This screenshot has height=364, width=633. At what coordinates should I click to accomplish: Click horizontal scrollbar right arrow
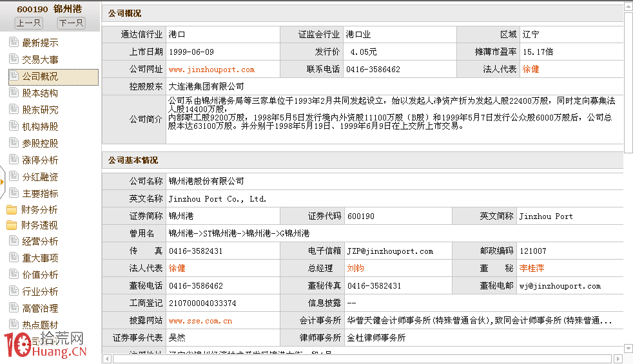click(x=618, y=359)
